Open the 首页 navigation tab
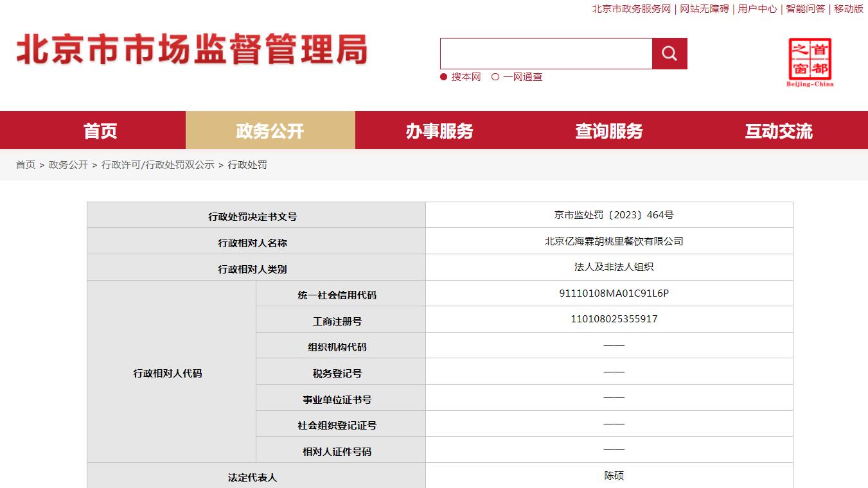This screenshot has height=488, width=868. (x=100, y=130)
